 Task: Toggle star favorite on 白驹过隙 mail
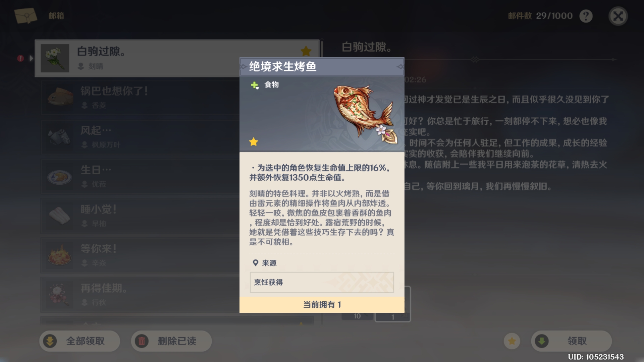tap(306, 51)
